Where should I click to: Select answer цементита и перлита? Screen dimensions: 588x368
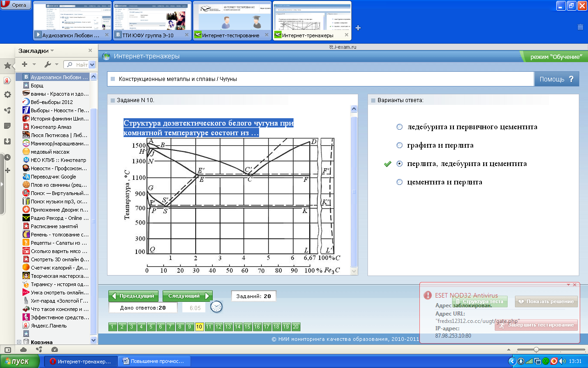(x=400, y=182)
